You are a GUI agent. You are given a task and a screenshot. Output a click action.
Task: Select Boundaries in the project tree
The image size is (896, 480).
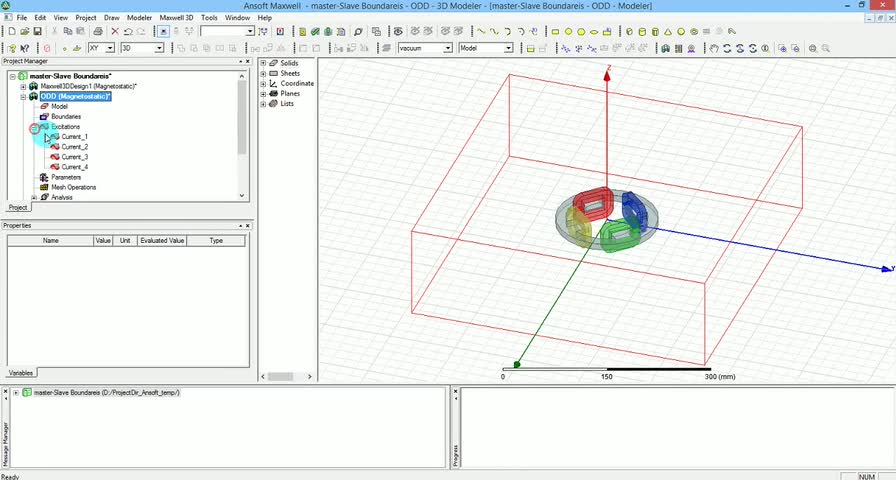click(66, 117)
